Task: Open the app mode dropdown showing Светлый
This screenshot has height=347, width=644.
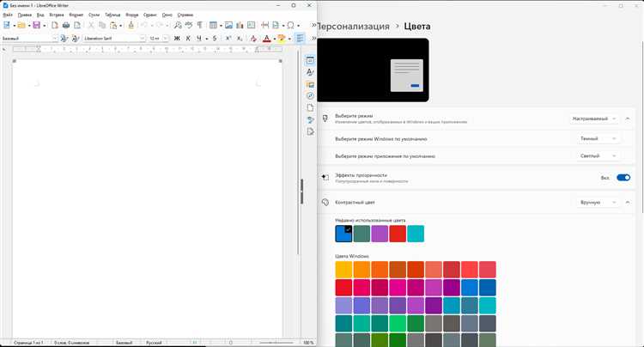Action: point(597,156)
